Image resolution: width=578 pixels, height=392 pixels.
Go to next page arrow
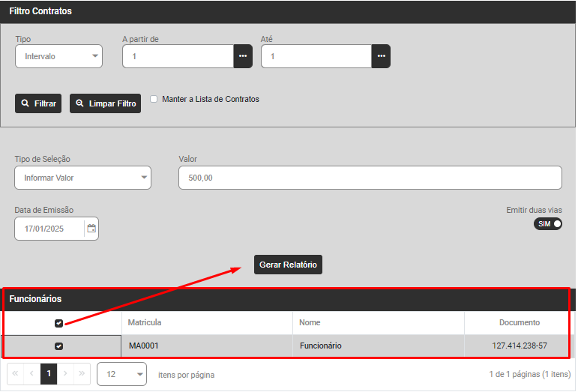pyautogui.click(x=66, y=373)
